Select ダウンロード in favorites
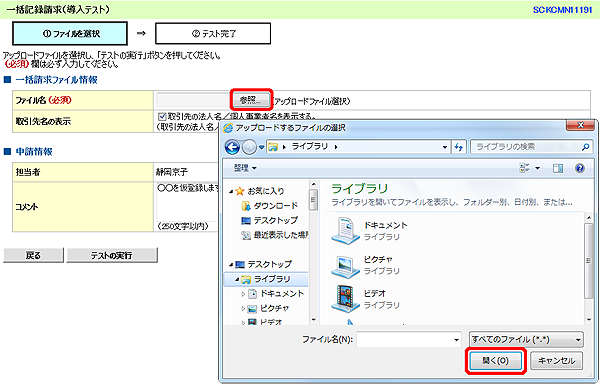This screenshot has width=600, height=387. (x=276, y=206)
